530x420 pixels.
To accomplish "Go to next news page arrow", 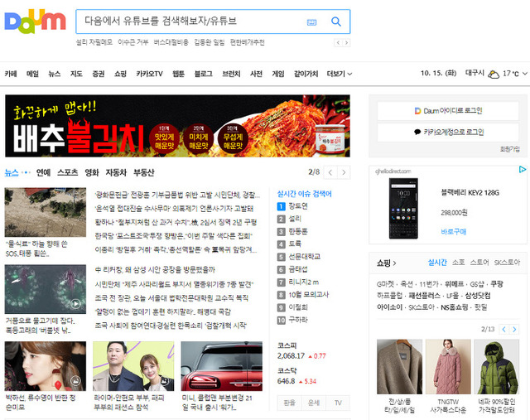I will click(x=344, y=172).
